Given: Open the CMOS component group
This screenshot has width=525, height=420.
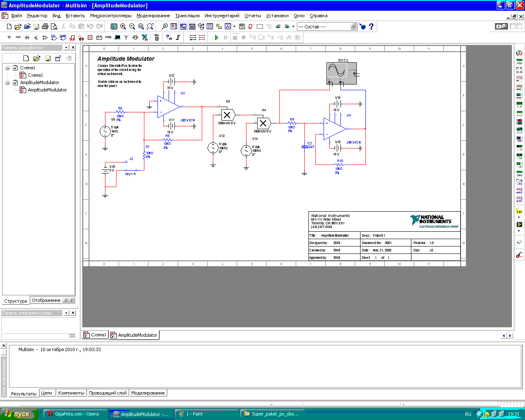Looking at the screenshot, I should click(x=63, y=37).
